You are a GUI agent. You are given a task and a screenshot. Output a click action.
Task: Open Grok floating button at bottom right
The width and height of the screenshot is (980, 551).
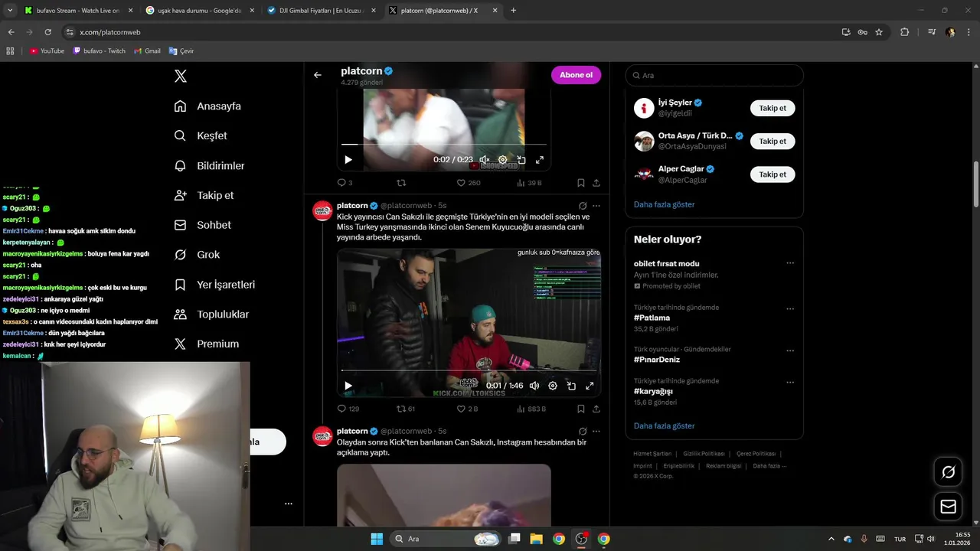pos(949,472)
